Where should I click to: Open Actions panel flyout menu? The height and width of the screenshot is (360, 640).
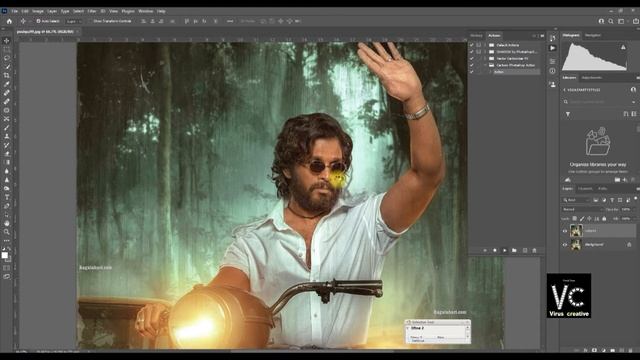coord(542,36)
